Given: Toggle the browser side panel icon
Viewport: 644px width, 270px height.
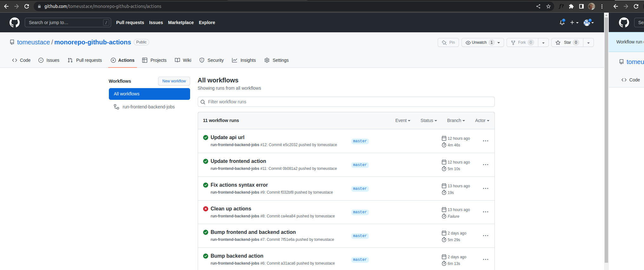Looking at the screenshot, I should 581,6.
